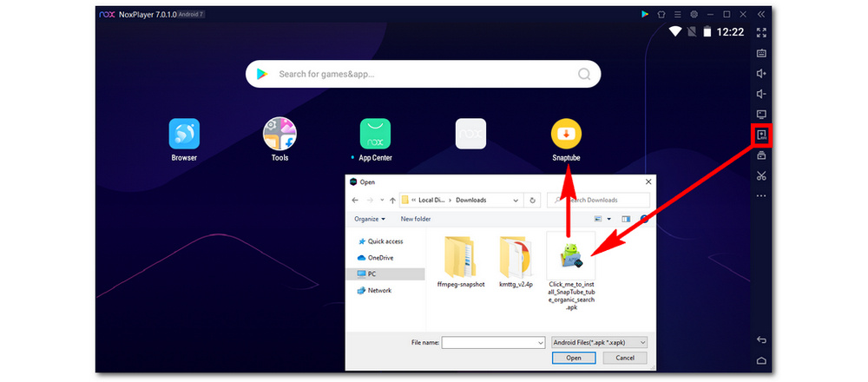This screenshot has width=868, height=382.
Task: Click the Cancel button in dialog
Action: (x=624, y=358)
